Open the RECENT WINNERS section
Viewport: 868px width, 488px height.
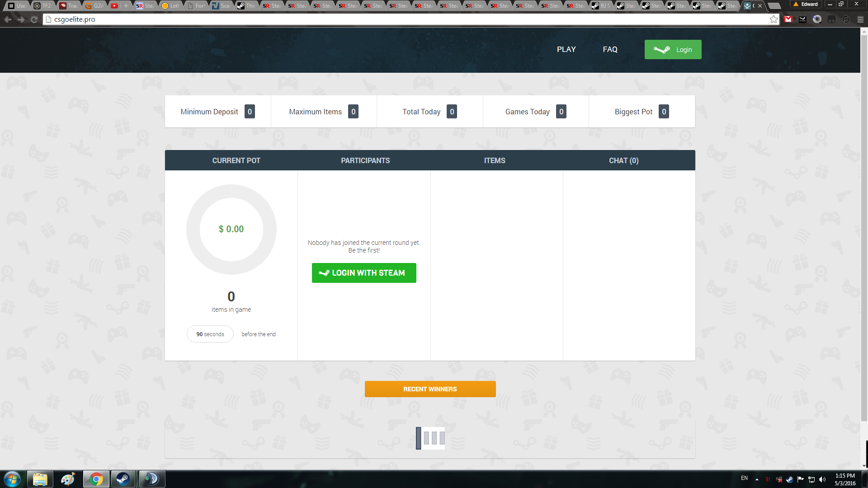[430, 389]
